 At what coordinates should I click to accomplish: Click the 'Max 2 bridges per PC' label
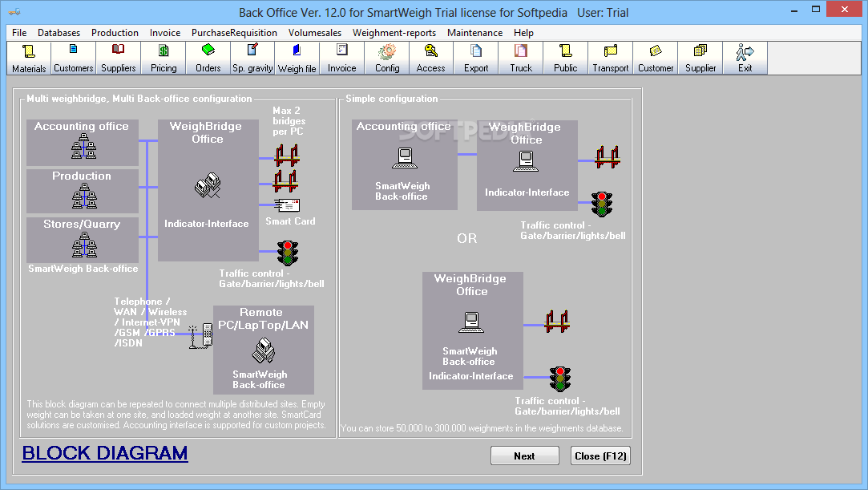[x=289, y=121]
